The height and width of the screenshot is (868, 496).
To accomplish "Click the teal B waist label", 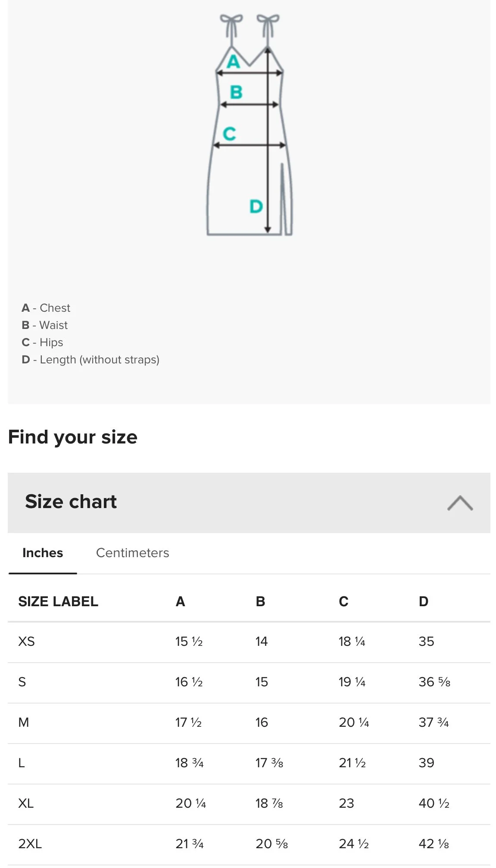I will coord(236,92).
